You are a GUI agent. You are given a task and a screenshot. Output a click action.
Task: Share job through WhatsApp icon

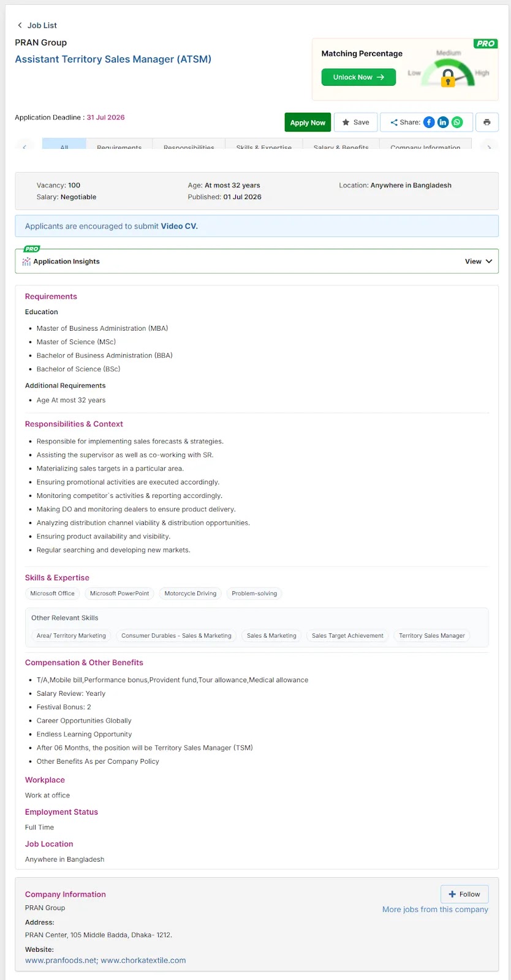(x=457, y=123)
